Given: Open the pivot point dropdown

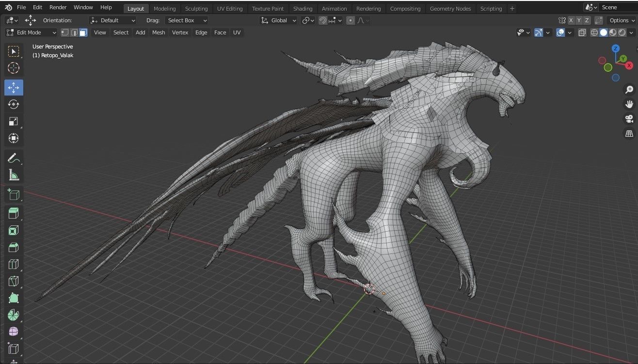Looking at the screenshot, I should click(x=308, y=20).
